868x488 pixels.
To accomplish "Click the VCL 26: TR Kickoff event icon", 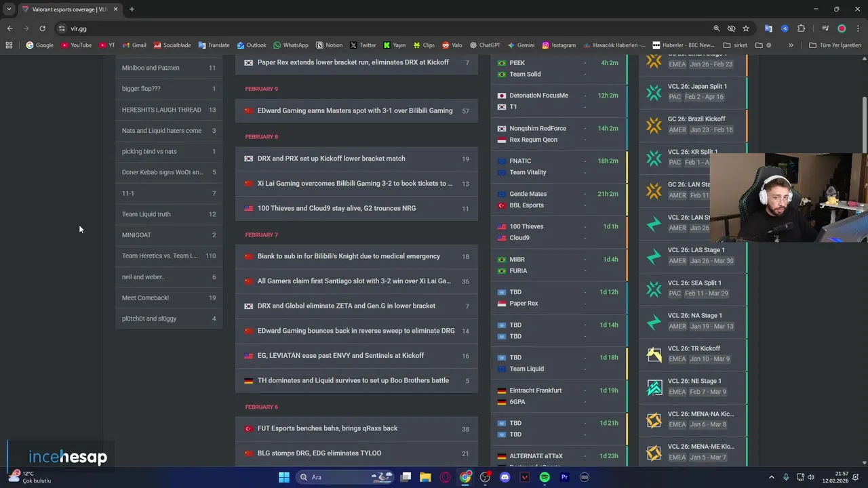I will tap(654, 354).
